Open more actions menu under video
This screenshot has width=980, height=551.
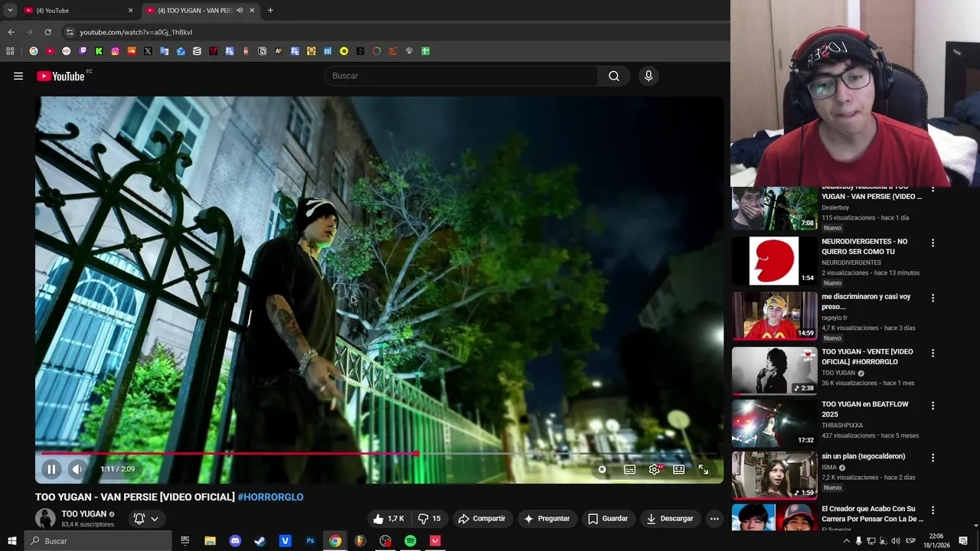pyautogui.click(x=714, y=519)
